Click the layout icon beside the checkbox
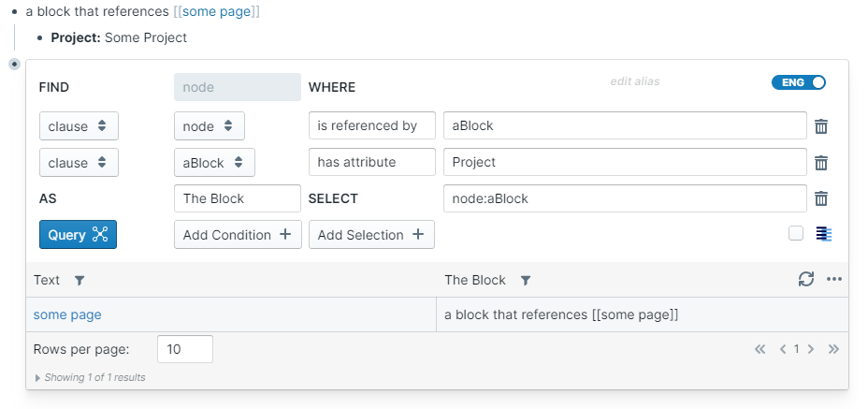The height and width of the screenshot is (409, 868). pos(823,234)
